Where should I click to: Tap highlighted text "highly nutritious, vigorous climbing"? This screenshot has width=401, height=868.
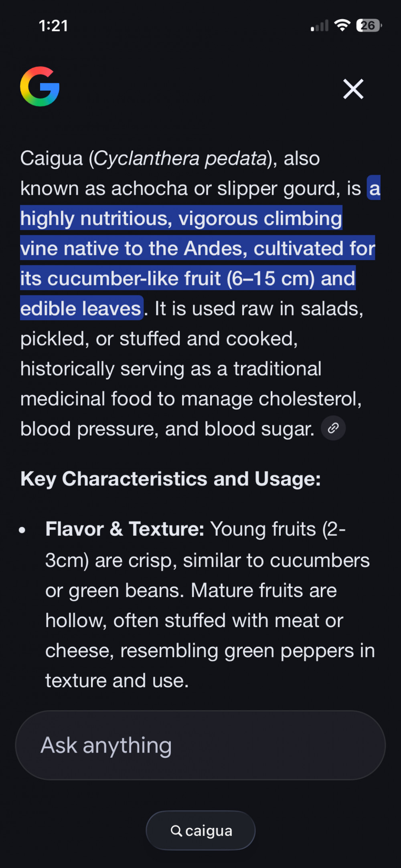tap(181, 218)
